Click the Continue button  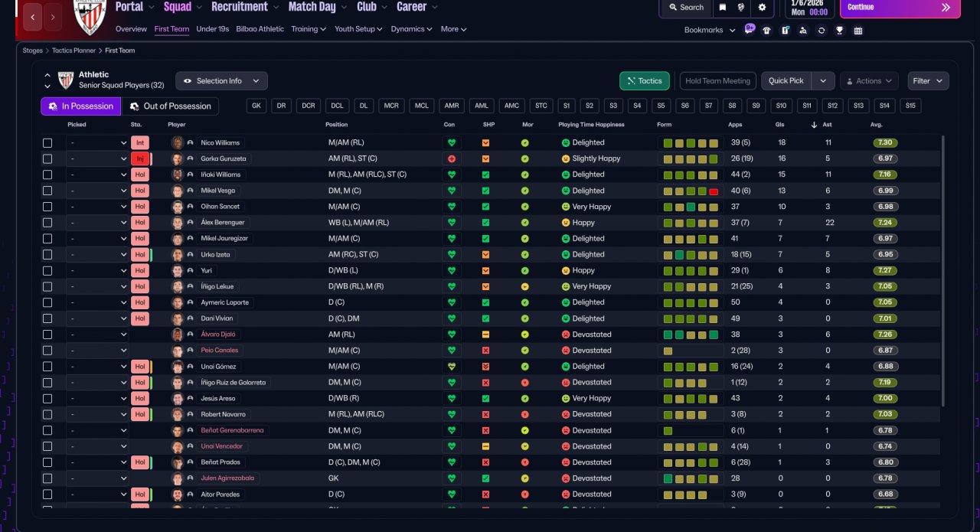(x=900, y=8)
